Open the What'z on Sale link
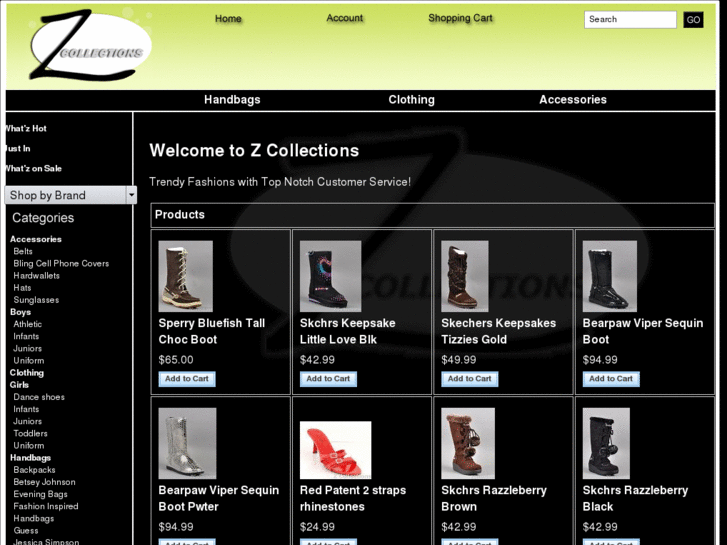Image resolution: width=727 pixels, height=545 pixels. pos(33,168)
